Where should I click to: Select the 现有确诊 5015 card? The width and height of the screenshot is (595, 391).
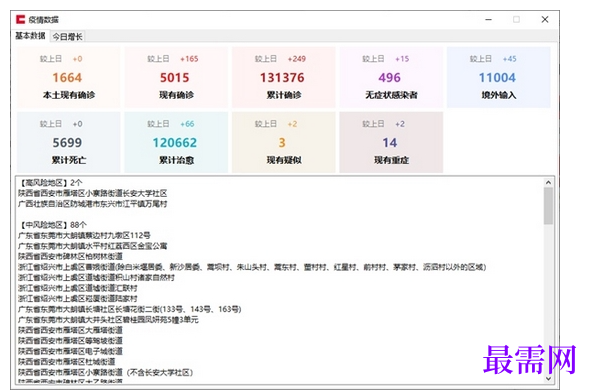pyautogui.click(x=176, y=77)
